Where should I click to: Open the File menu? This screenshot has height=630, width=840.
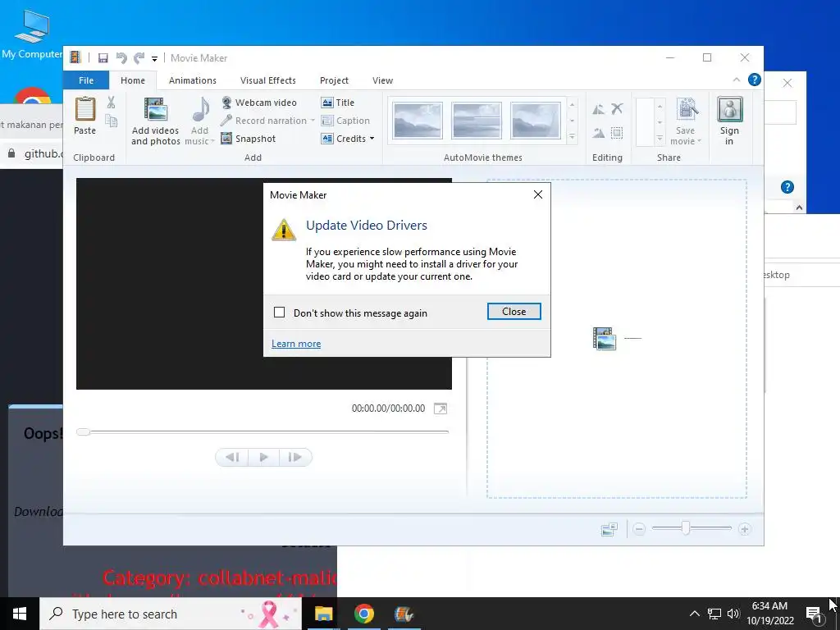[86, 80]
